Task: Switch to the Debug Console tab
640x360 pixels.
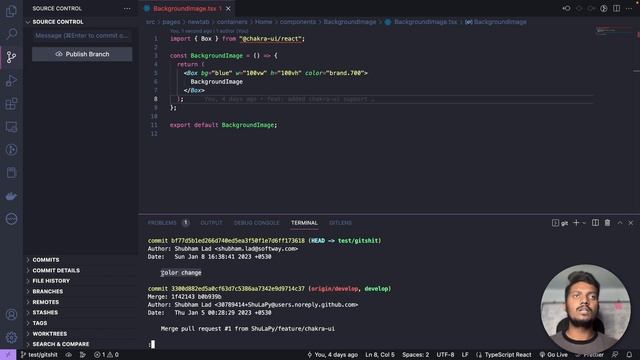Action: pyautogui.click(x=256, y=223)
